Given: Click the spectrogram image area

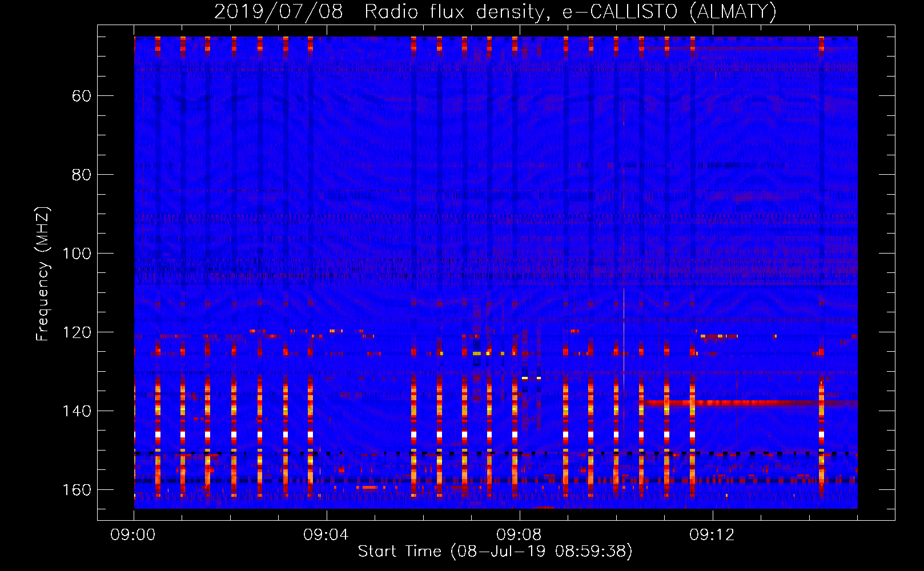Looking at the screenshot, I should [496, 272].
